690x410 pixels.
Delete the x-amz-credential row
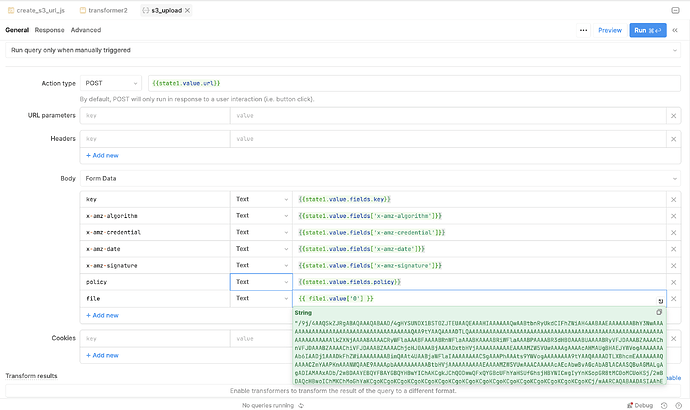(673, 232)
